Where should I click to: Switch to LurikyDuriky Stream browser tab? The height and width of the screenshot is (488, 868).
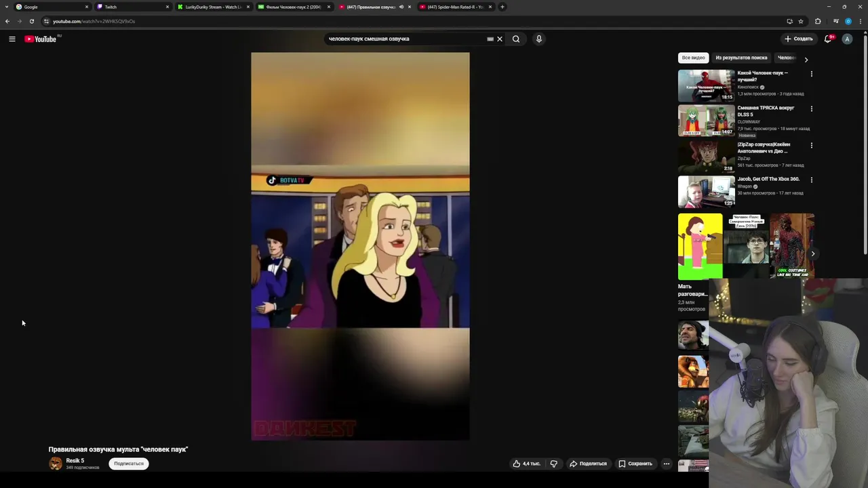point(213,7)
